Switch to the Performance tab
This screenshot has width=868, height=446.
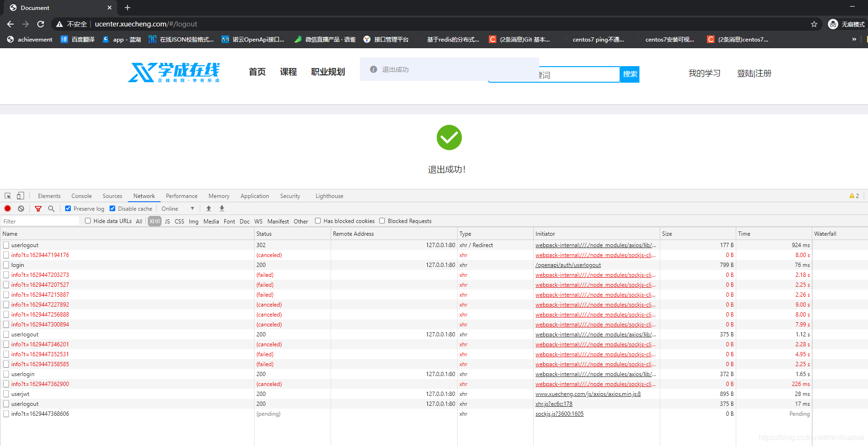tap(182, 196)
